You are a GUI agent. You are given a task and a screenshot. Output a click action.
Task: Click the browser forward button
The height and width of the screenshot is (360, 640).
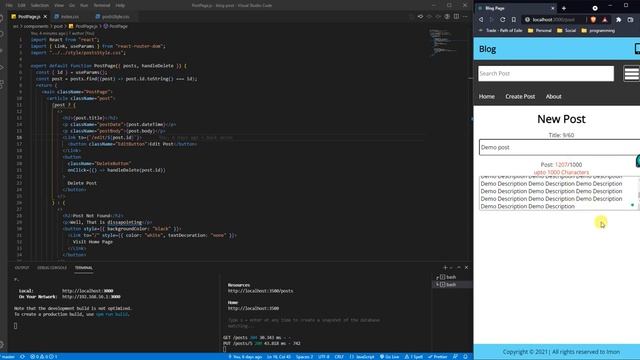tap(491, 20)
